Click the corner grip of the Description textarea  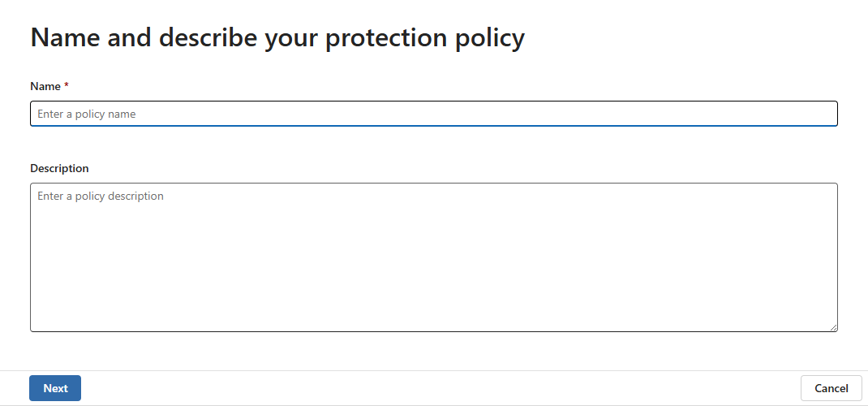pyautogui.click(x=833, y=327)
